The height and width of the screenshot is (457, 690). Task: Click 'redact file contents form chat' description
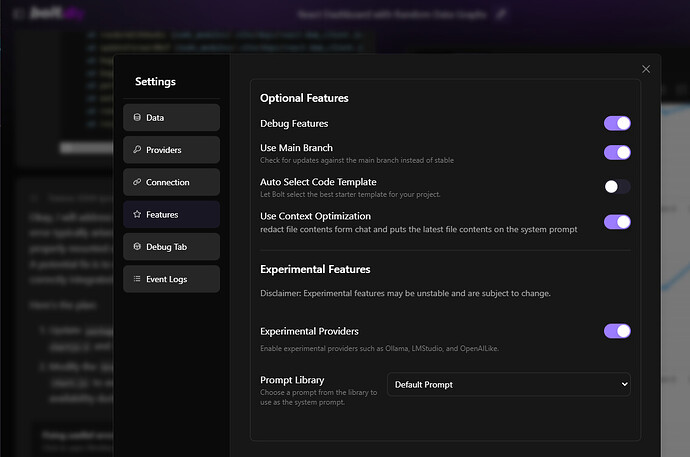(x=418, y=230)
